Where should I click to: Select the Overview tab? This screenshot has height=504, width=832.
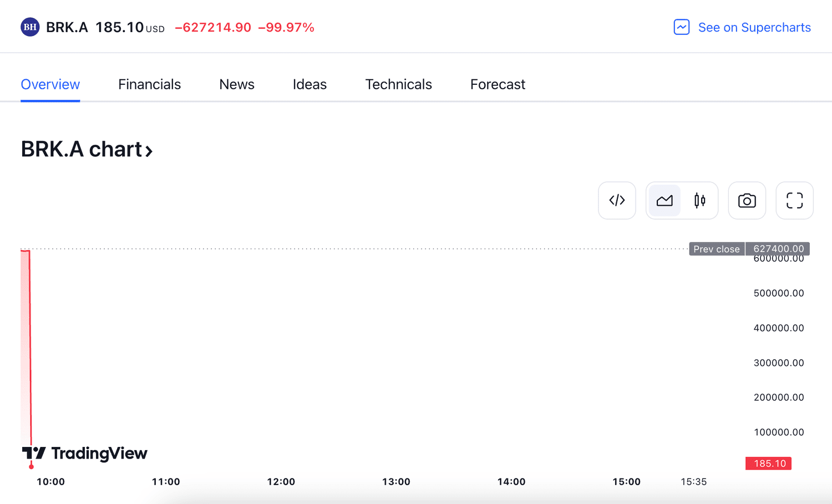tap(50, 84)
